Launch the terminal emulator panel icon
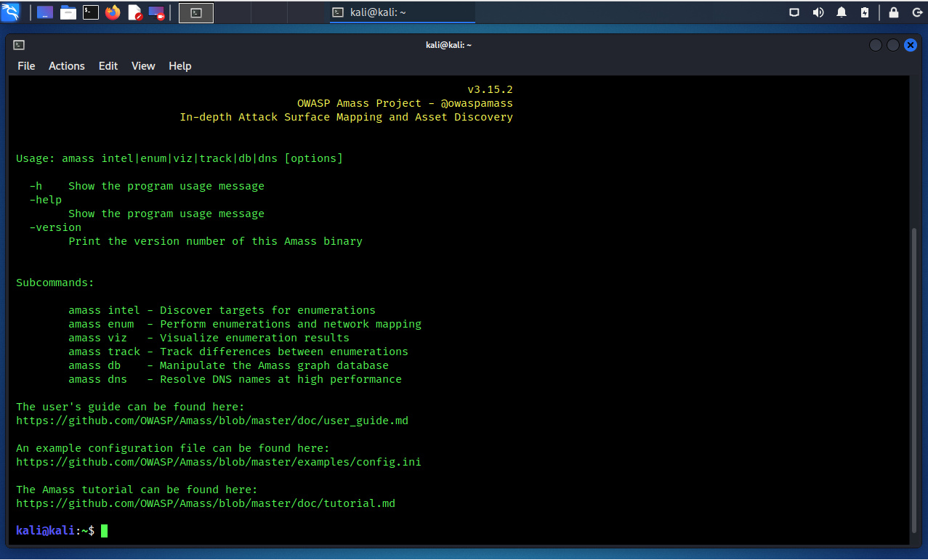Image resolution: width=928 pixels, height=560 pixels. click(91, 12)
